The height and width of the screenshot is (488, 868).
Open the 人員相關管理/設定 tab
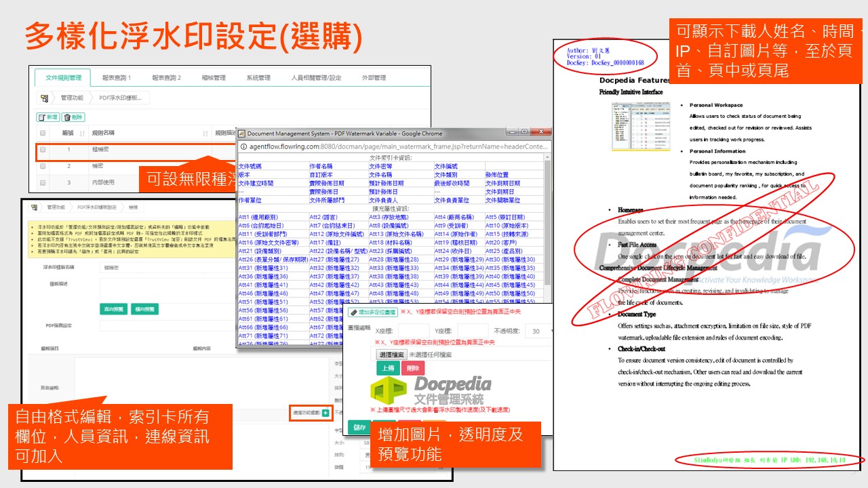316,78
